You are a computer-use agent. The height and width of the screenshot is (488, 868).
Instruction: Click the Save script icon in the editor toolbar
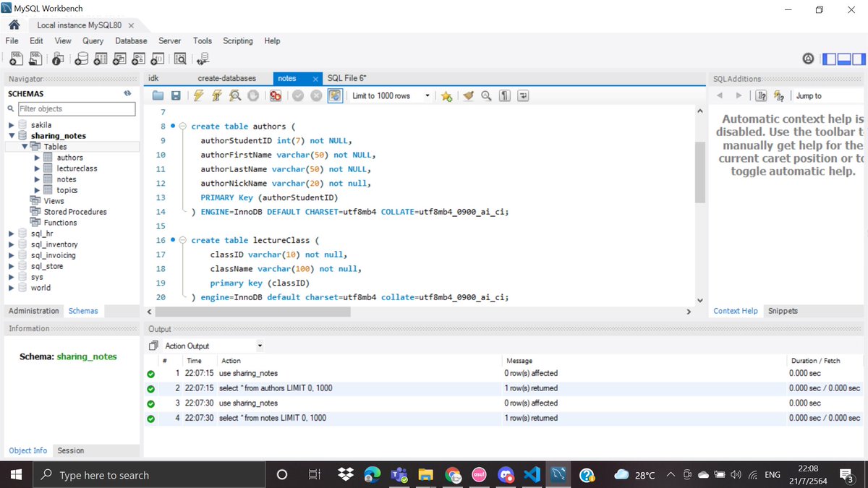coord(176,95)
